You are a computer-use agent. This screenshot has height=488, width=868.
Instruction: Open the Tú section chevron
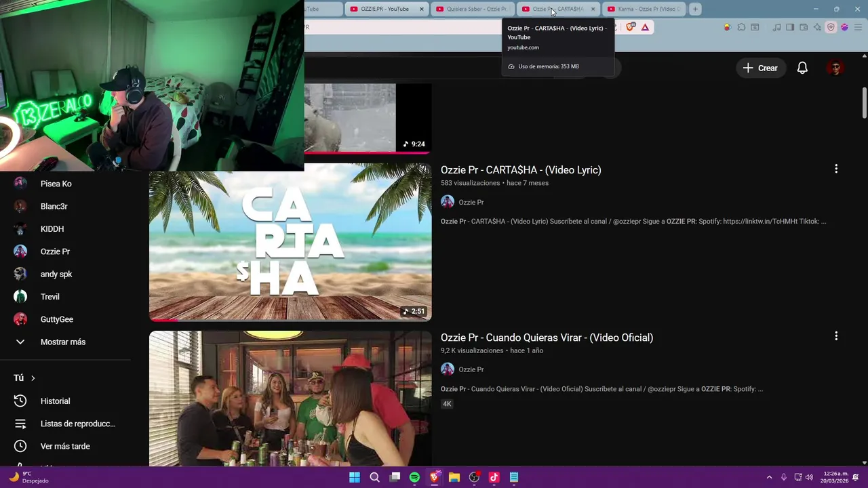point(33,378)
